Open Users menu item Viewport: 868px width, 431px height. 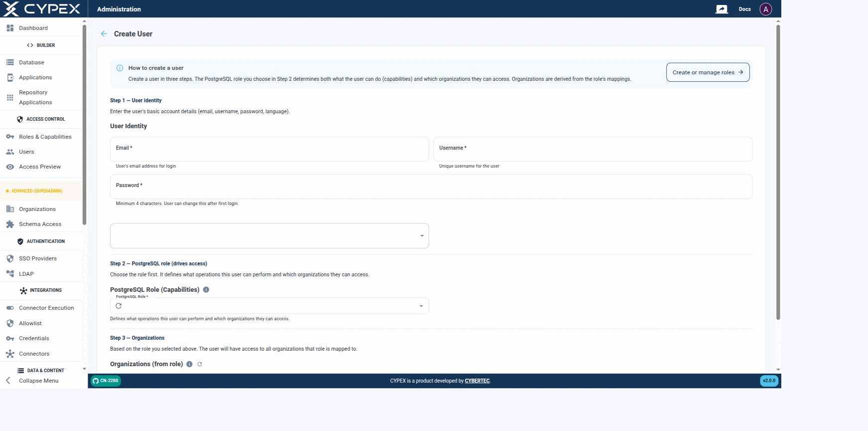pos(42,152)
